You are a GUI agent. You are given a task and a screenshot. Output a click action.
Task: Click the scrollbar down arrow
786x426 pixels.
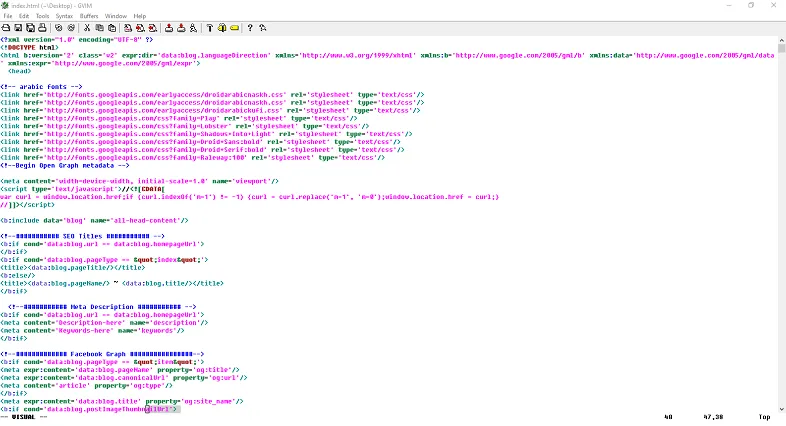pos(781,409)
